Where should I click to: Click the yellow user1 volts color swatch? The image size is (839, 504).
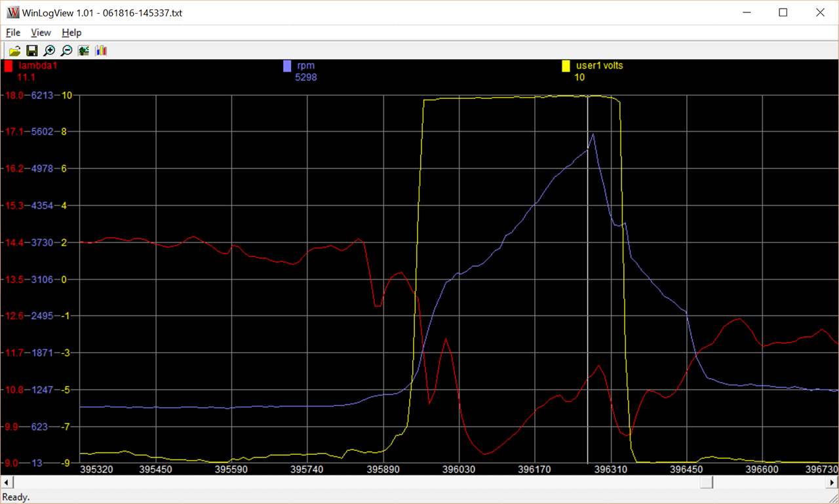tap(566, 66)
